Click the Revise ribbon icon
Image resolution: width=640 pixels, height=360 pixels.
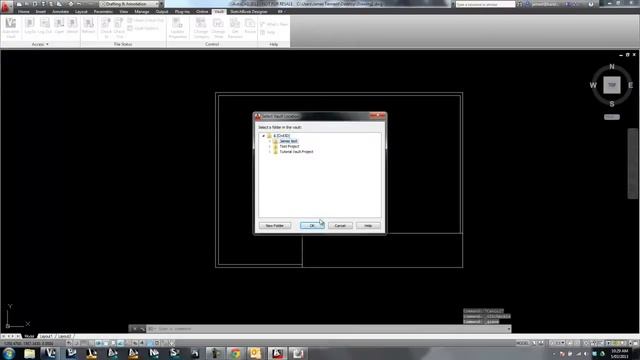(x=250, y=26)
